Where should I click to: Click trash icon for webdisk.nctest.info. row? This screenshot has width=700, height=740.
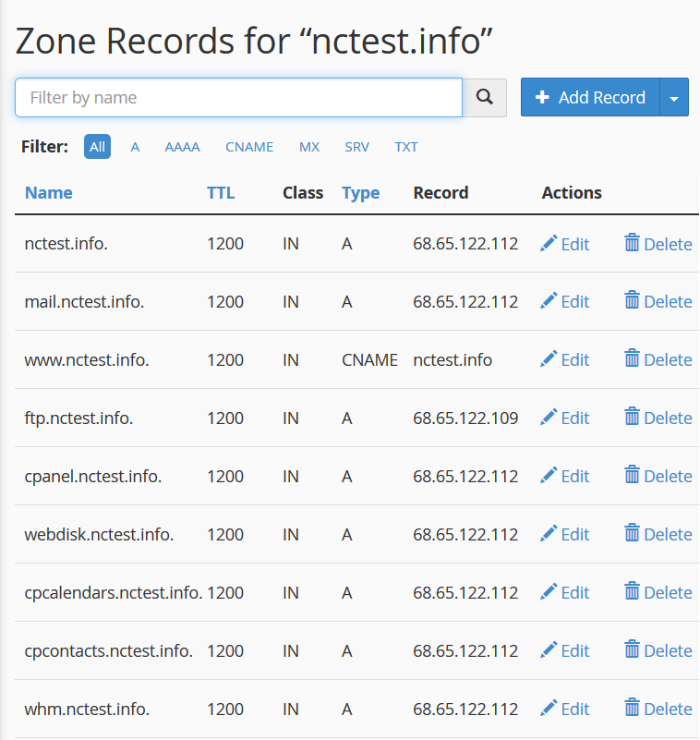pyautogui.click(x=632, y=533)
